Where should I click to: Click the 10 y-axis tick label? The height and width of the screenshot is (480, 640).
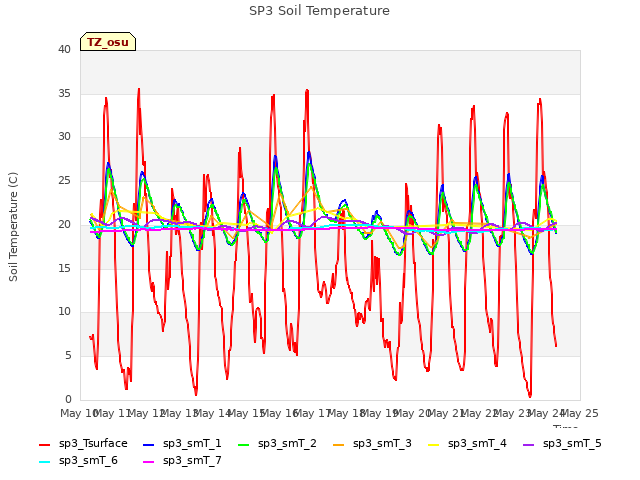pos(64,312)
